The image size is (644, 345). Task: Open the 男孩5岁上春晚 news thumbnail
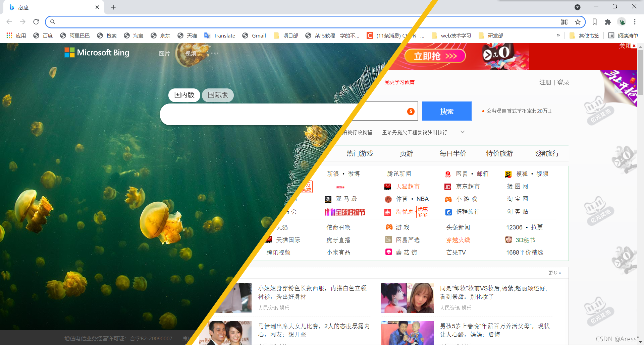pyautogui.click(x=407, y=333)
